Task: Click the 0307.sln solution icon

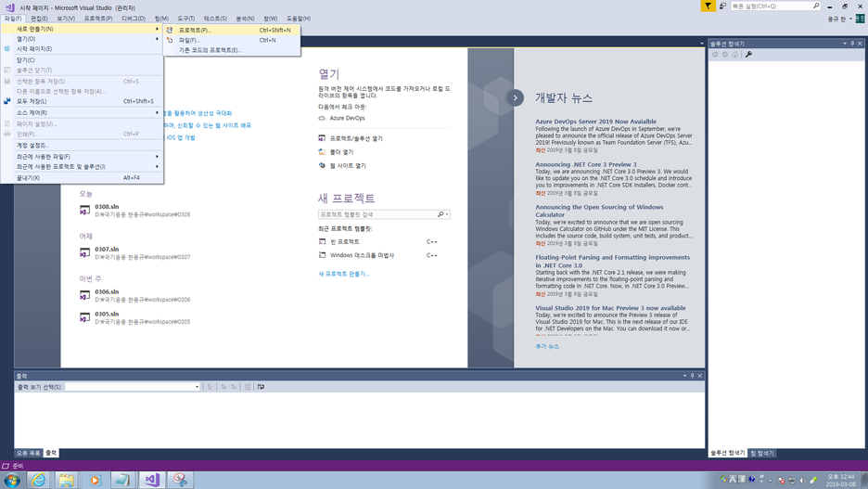Action: point(84,253)
